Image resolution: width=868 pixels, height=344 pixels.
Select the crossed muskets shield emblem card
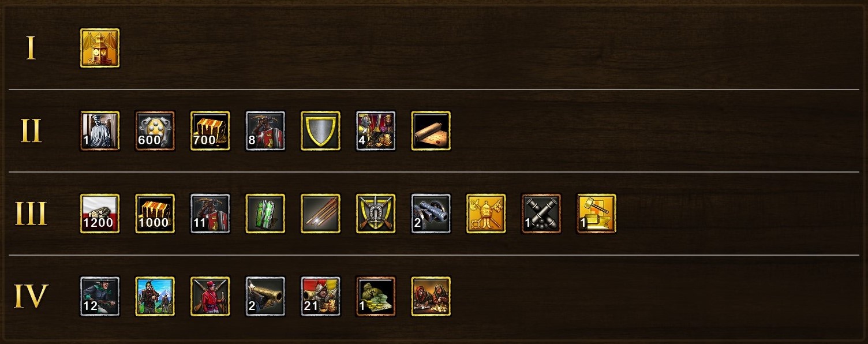coord(376,214)
